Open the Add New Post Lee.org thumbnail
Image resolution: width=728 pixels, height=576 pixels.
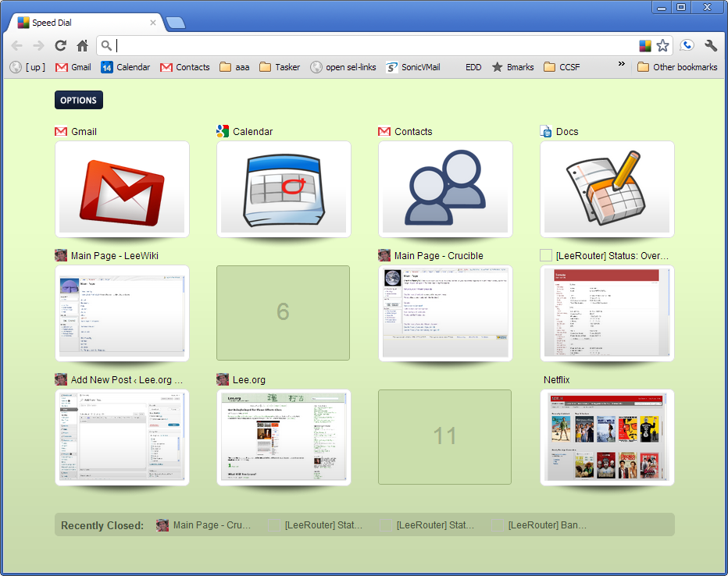[x=122, y=437]
